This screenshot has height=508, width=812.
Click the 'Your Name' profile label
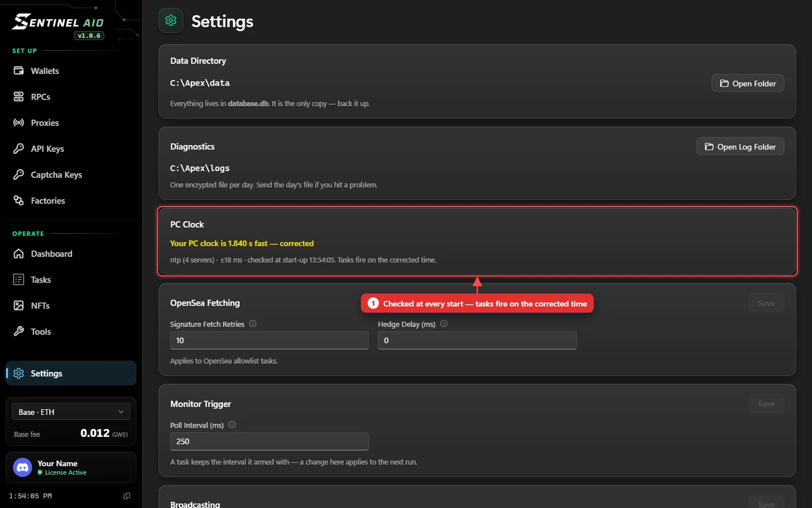(x=58, y=463)
